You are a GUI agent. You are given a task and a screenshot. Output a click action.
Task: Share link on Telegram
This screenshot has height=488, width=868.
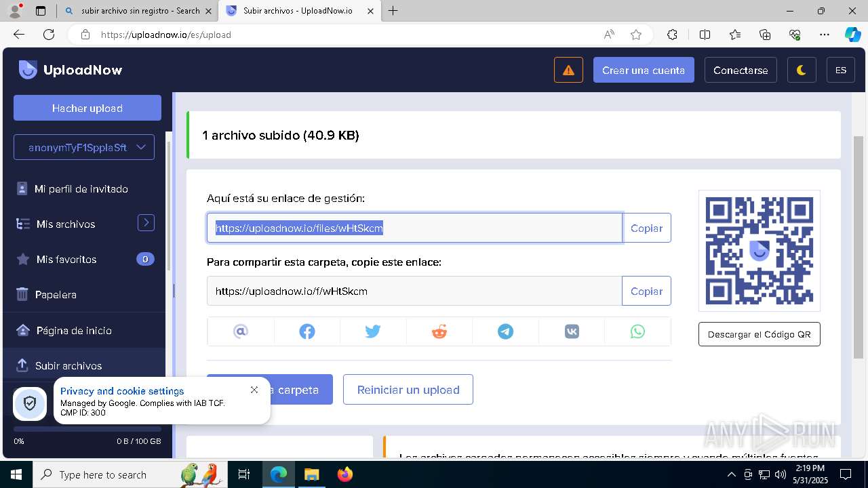[x=506, y=331]
